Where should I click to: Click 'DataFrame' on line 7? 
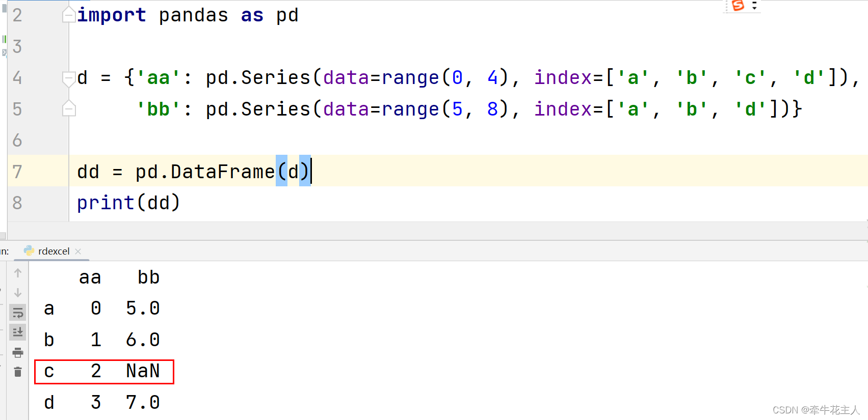(223, 172)
